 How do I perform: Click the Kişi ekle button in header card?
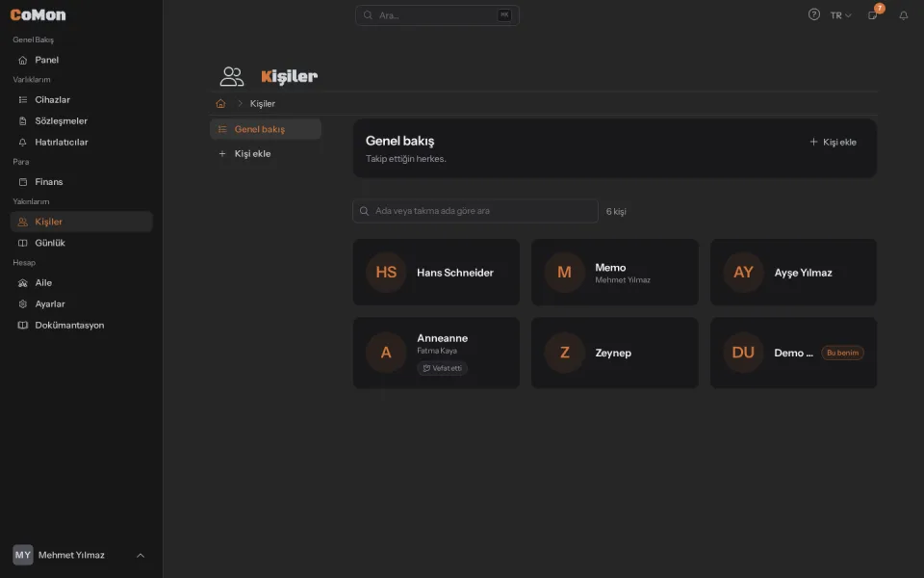[833, 143]
